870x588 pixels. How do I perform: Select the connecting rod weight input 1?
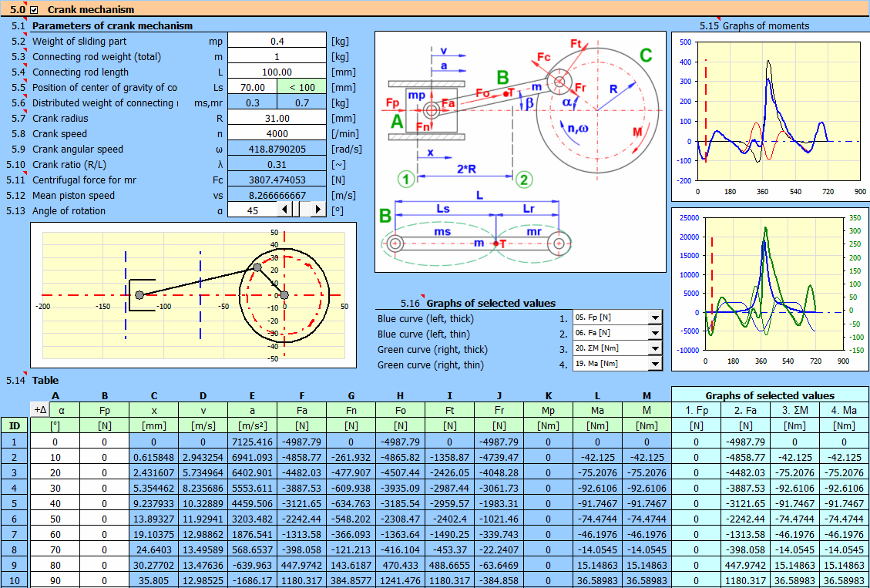(x=277, y=56)
